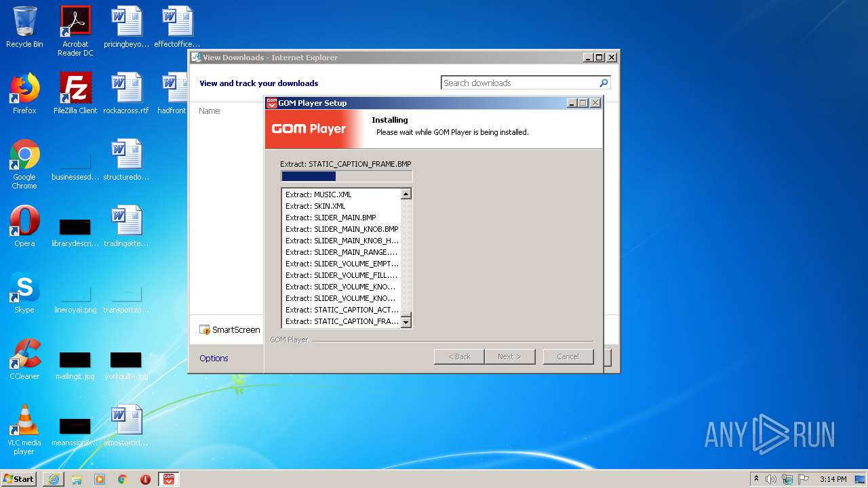Image resolution: width=868 pixels, height=488 pixels.
Task: Click the Next button in GOM Setup
Action: (x=510, y=357)
